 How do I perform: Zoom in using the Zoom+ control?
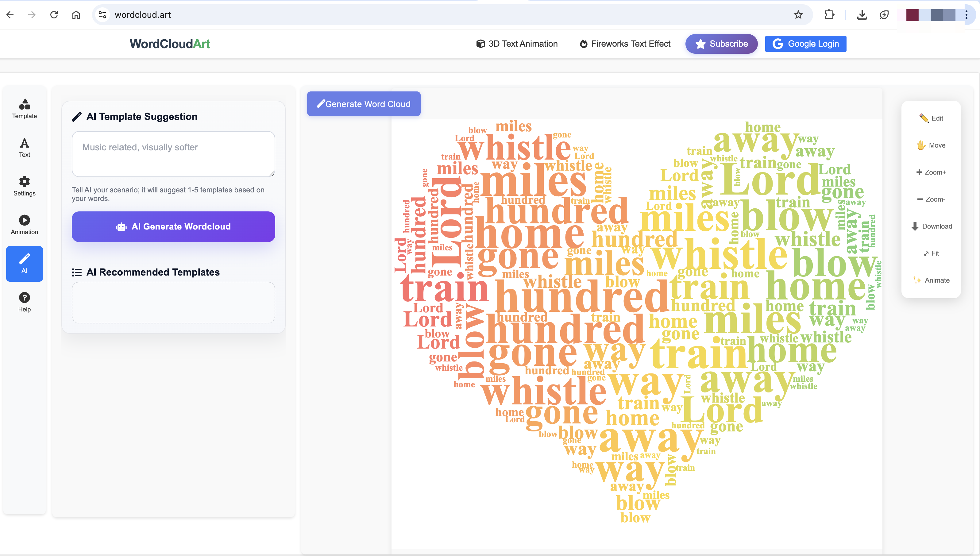[931, 172]
